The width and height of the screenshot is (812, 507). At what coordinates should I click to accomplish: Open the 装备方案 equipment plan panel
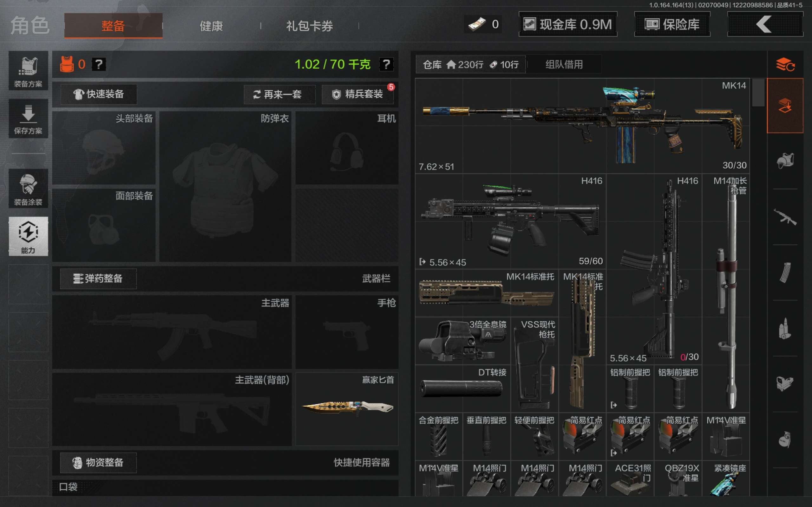[28, 71]
